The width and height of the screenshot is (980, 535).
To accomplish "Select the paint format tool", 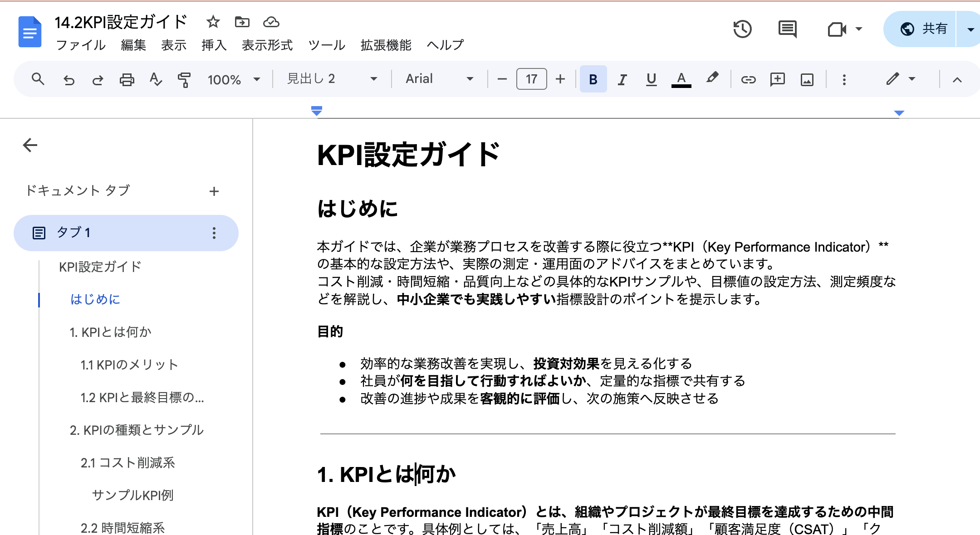I will (185, 79).
